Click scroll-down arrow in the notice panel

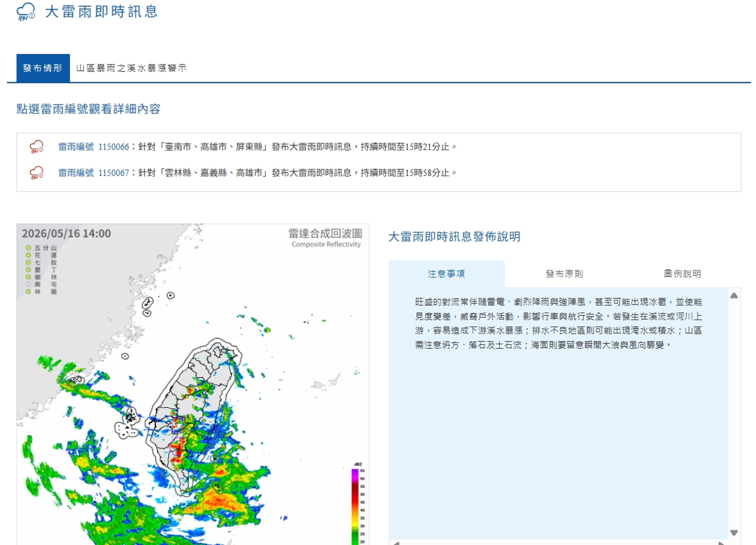point(734,533)
